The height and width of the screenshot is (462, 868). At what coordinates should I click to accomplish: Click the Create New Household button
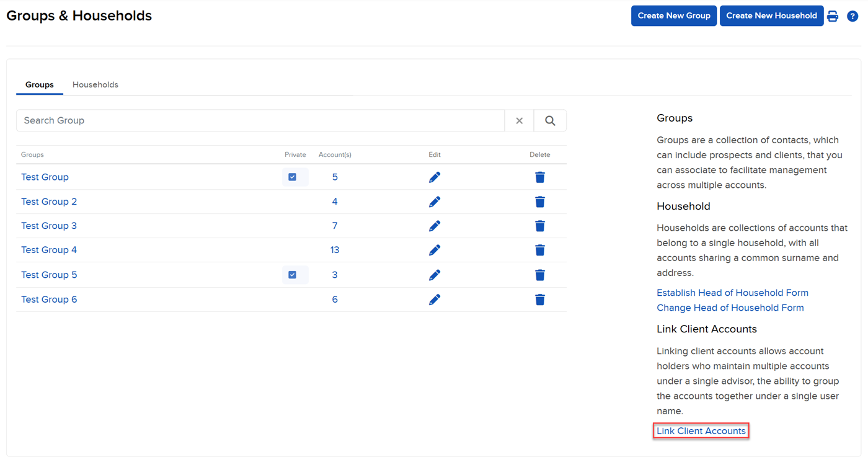click(x=771, y=16)
